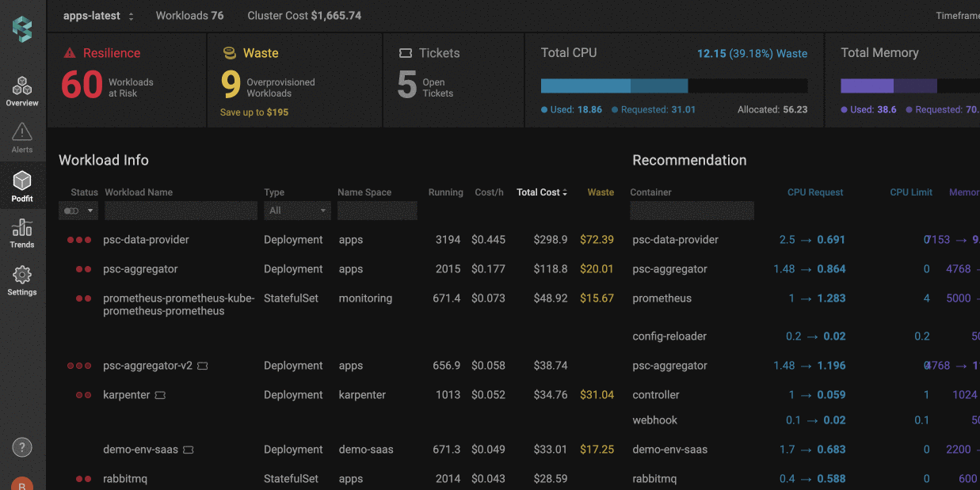Click the Workload Name filter field

tap(181, 211)
